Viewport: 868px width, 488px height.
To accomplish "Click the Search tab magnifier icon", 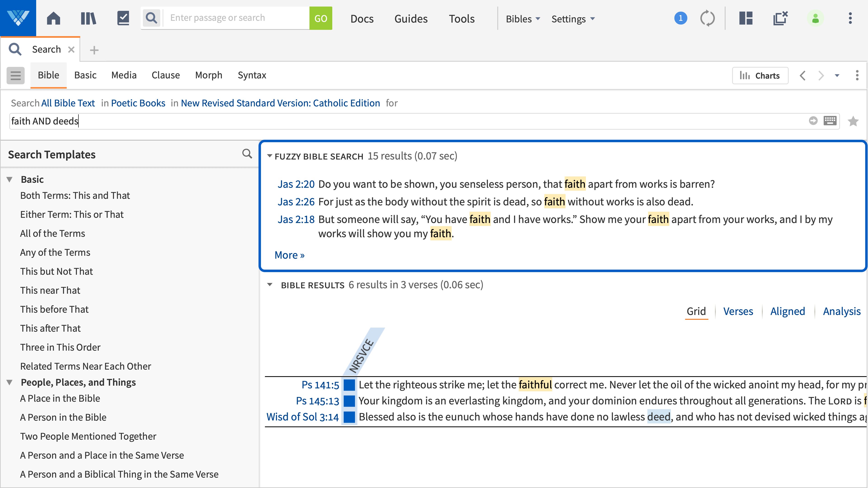I will (x=15, y=49).
